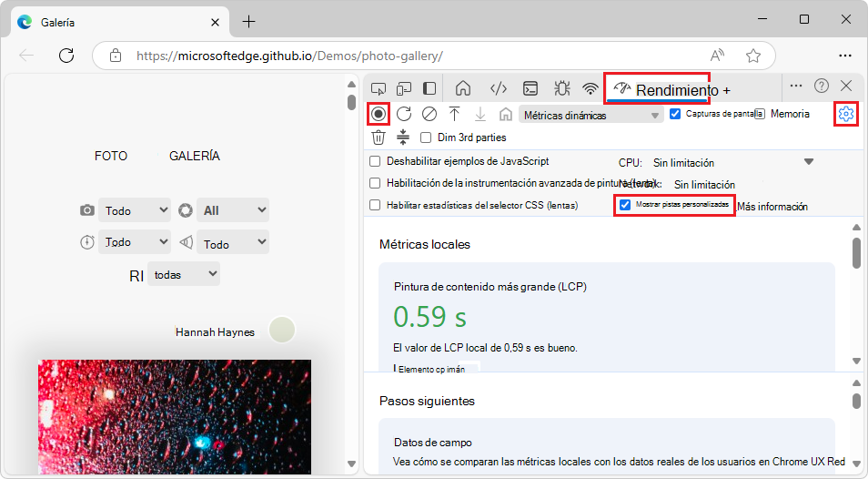868x479 pixels.
Task: Download the performance profile
Action: coord(479,114)
